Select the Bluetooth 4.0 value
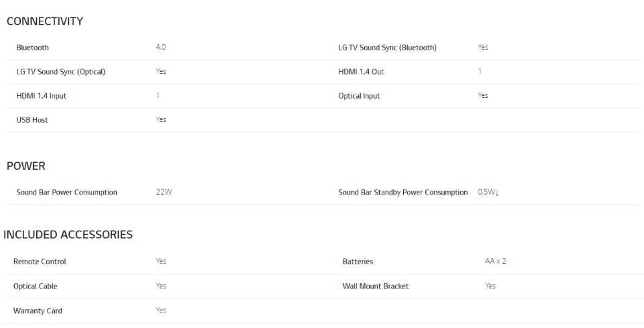This screenshot has height=328, width=644. (160, 47)
